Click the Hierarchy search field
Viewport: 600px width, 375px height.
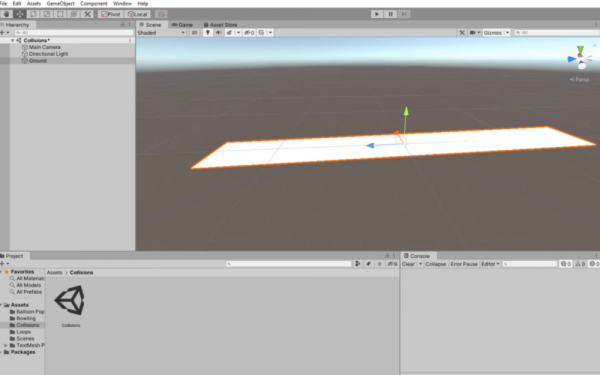click(73, 33)
